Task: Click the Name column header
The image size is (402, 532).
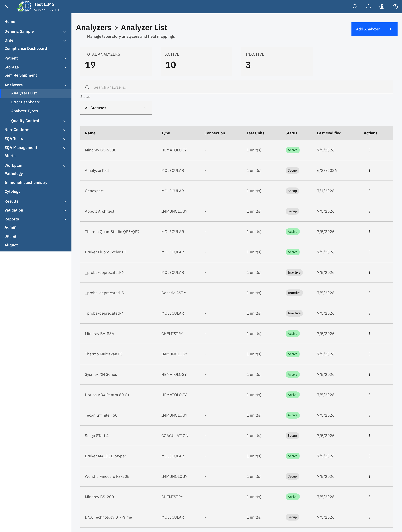Action: (90, 133)
